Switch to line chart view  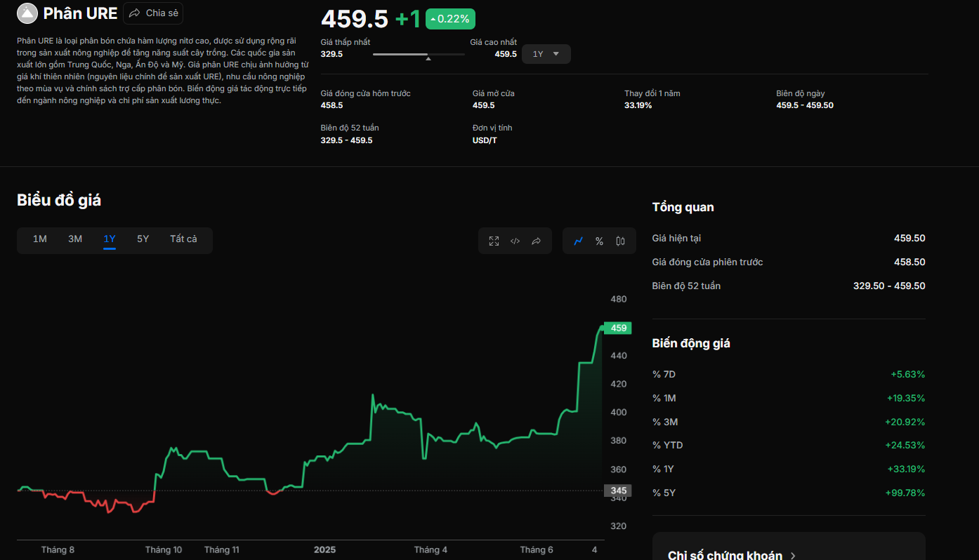[578, 241]
